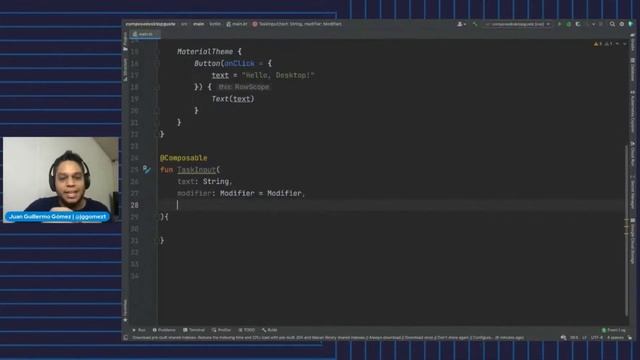Click the 'main' folder breadcrumb

[x=198, y=24]
